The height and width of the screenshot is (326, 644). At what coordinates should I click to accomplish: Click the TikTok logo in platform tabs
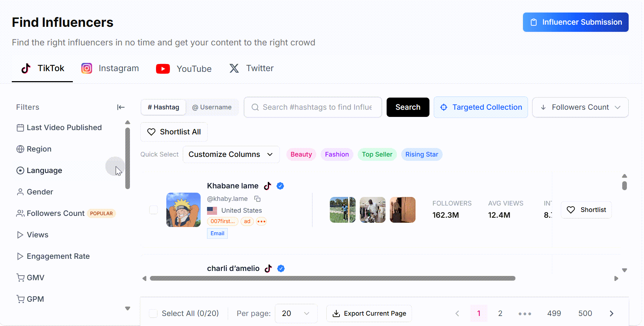pyautogui.click(x=26, y=68)
